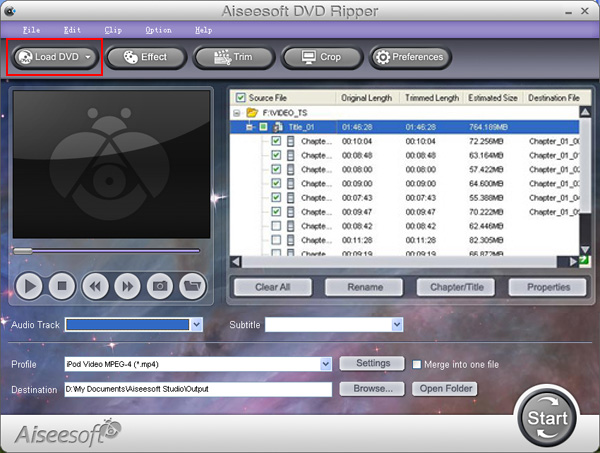
Task: Uncheck the chapter with length 00:07:43
Action: point(276,197)
